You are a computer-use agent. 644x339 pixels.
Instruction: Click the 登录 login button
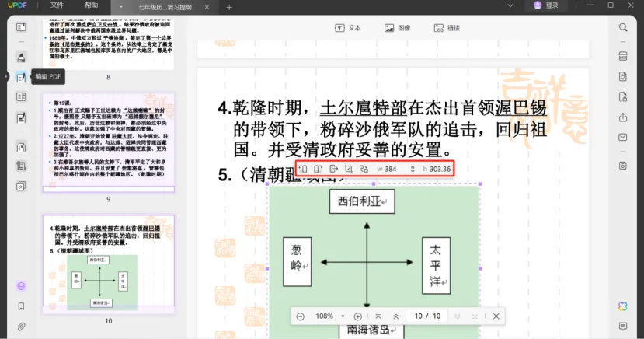pyautogui.click(x=546, y=5)
